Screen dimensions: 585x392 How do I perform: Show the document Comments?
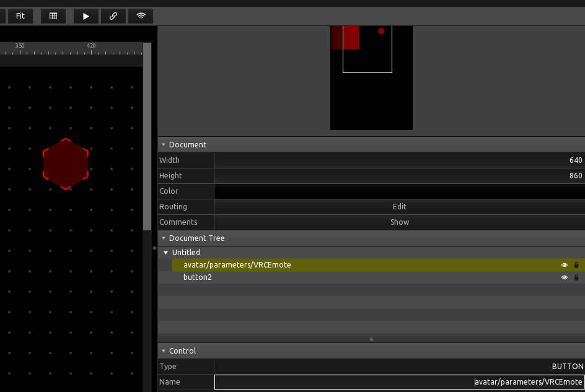pos(399,222)
